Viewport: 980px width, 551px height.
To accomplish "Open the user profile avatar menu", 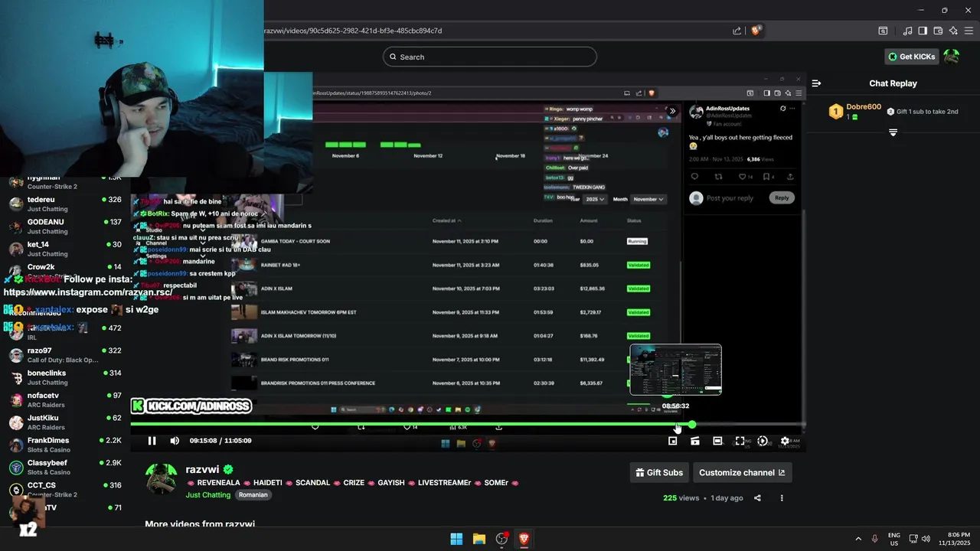I will [x=952, y=57].
